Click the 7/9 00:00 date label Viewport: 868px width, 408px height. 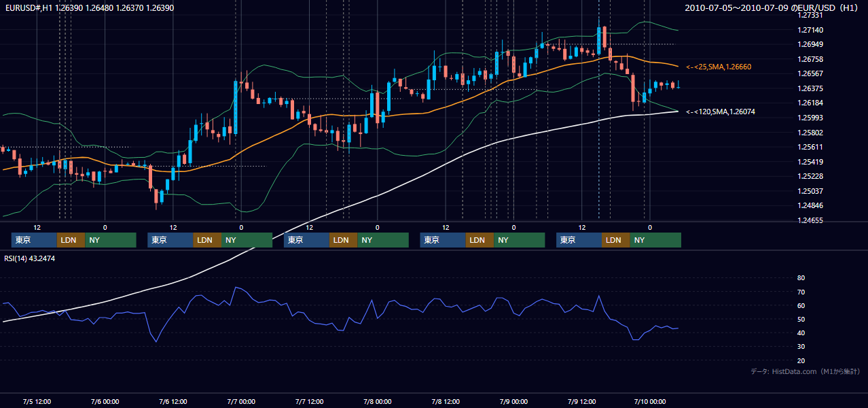[513, 401]
